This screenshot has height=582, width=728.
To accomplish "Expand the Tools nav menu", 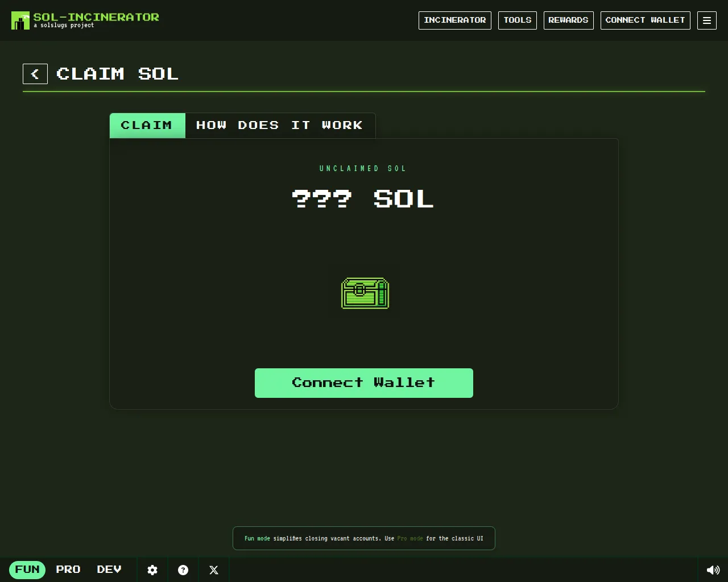I will tap(518, 20).
